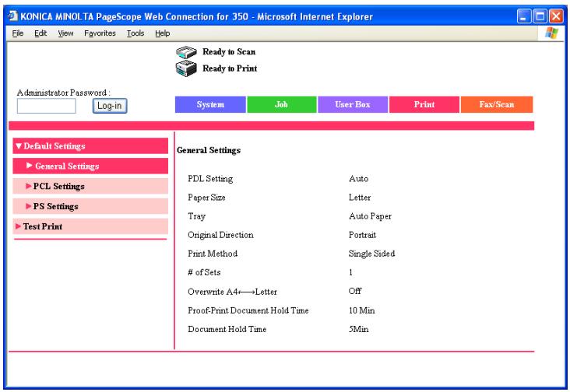Close the Internet Explorer window
The height and width of the screenshot is (392, 570).
coord(556,16)
